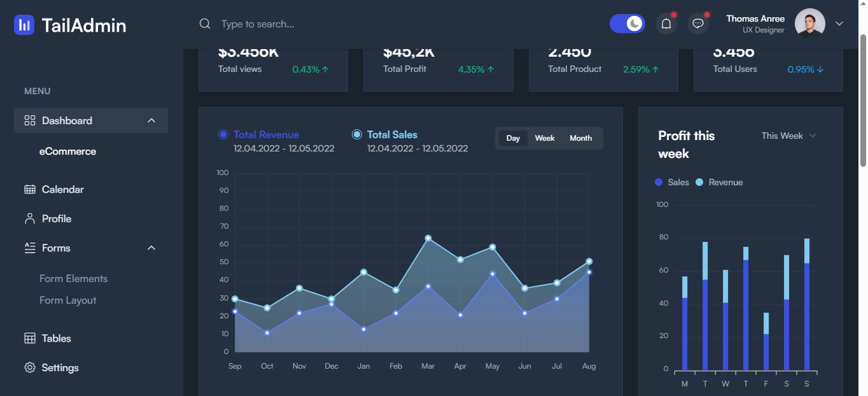This screenshot has width=868, height=396.
Task: Open Tables using its sidebar icon
Action: coord(29,338)
